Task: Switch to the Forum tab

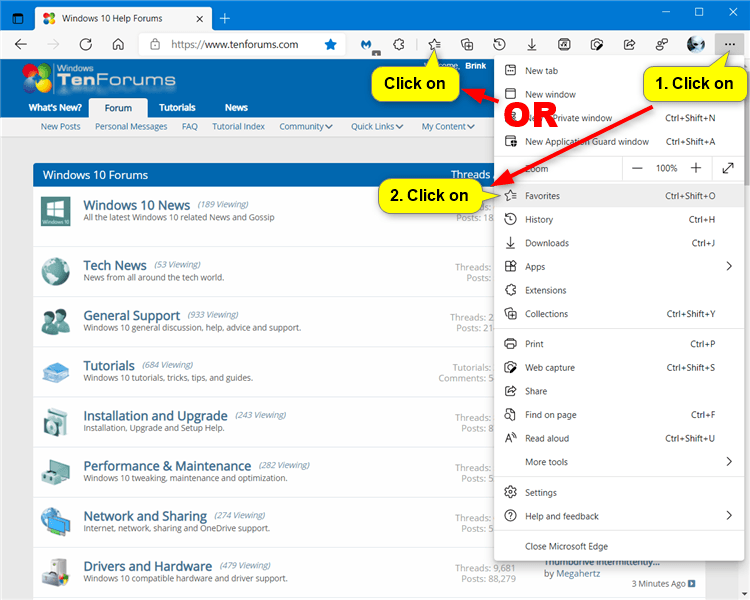Action: click(x=118, y=108)
